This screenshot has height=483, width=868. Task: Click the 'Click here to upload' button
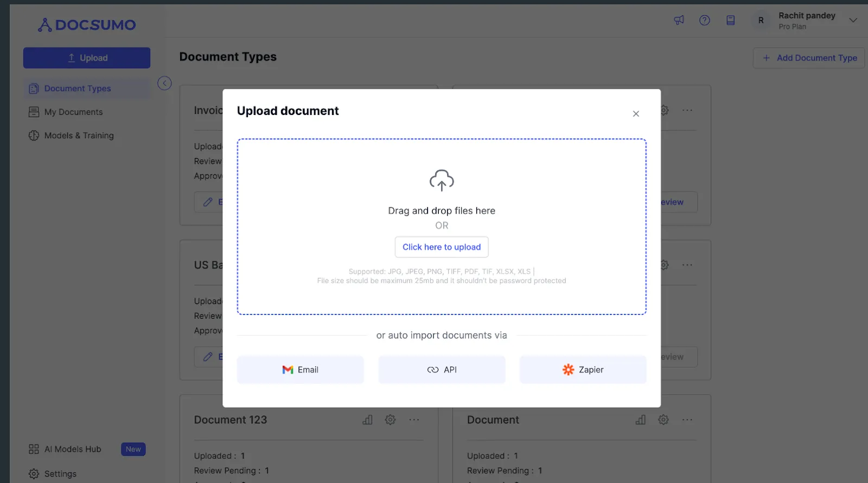pos(442,247)
